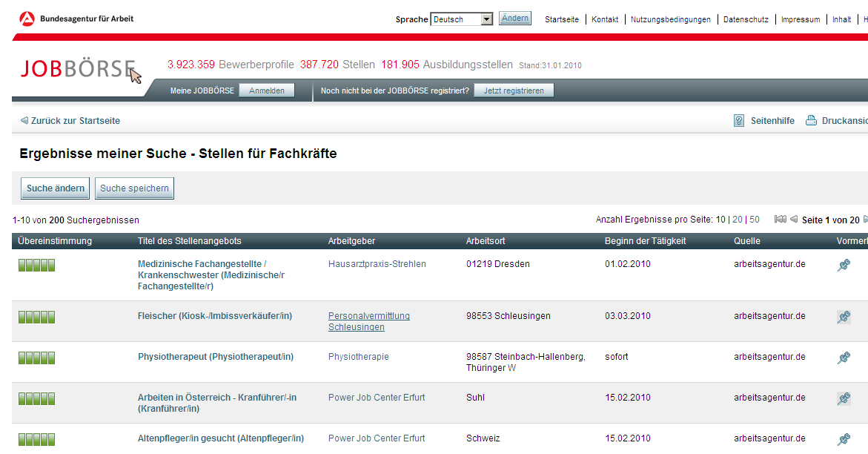
Task: Click location Suhl
Action: 476,398
